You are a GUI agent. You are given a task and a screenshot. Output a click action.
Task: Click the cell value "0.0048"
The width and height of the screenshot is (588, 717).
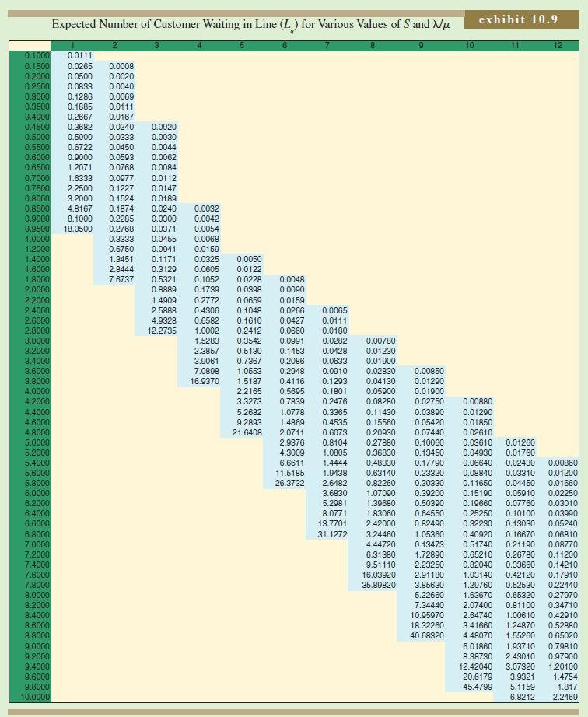coord(292,279)
